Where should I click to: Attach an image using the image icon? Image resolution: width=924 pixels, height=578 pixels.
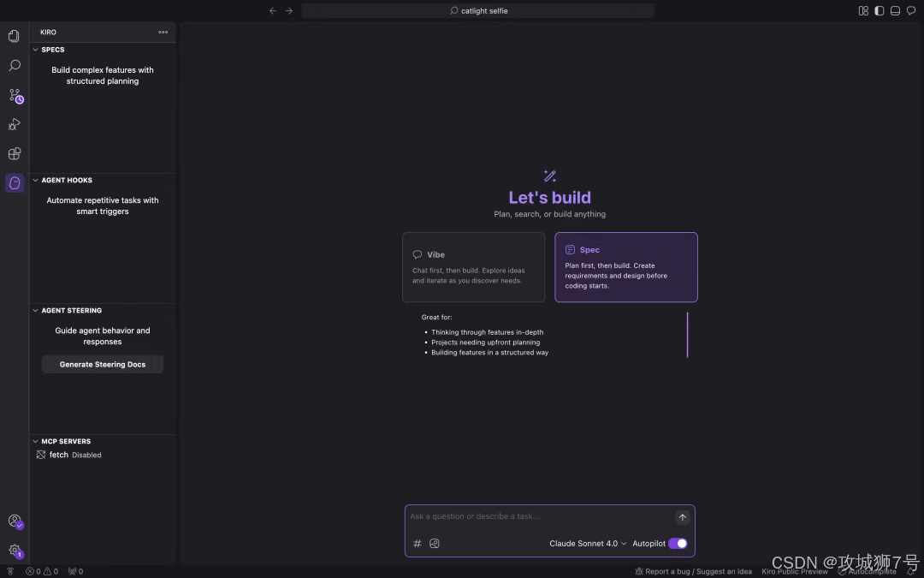(x=435, y=544)
